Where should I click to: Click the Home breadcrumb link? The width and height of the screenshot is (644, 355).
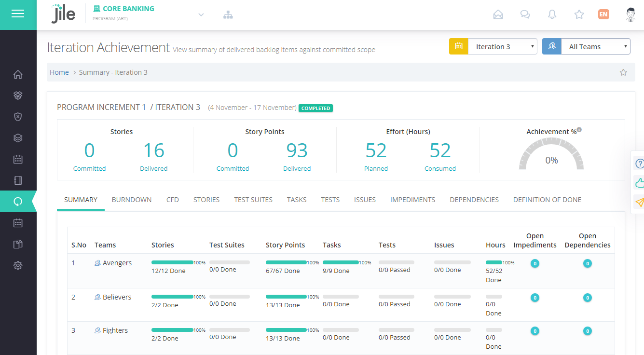pyautogui.click(x=59, y=72)
